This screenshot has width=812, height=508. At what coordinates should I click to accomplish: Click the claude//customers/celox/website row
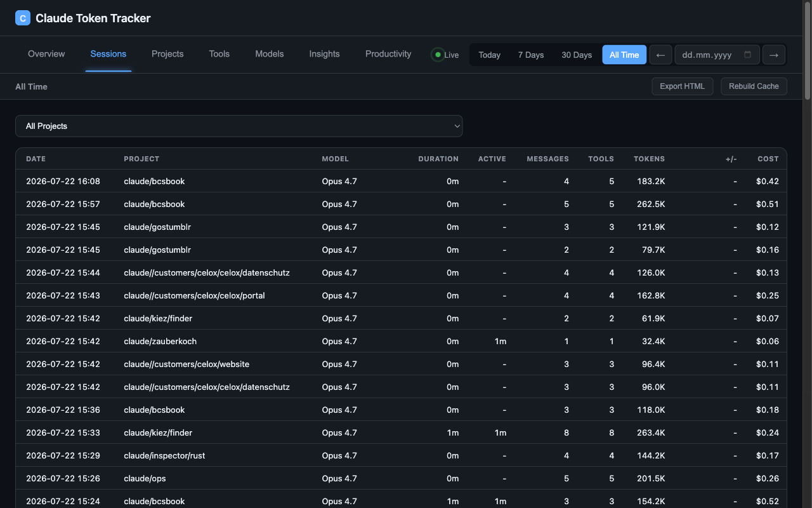click(x=401, y=364)
